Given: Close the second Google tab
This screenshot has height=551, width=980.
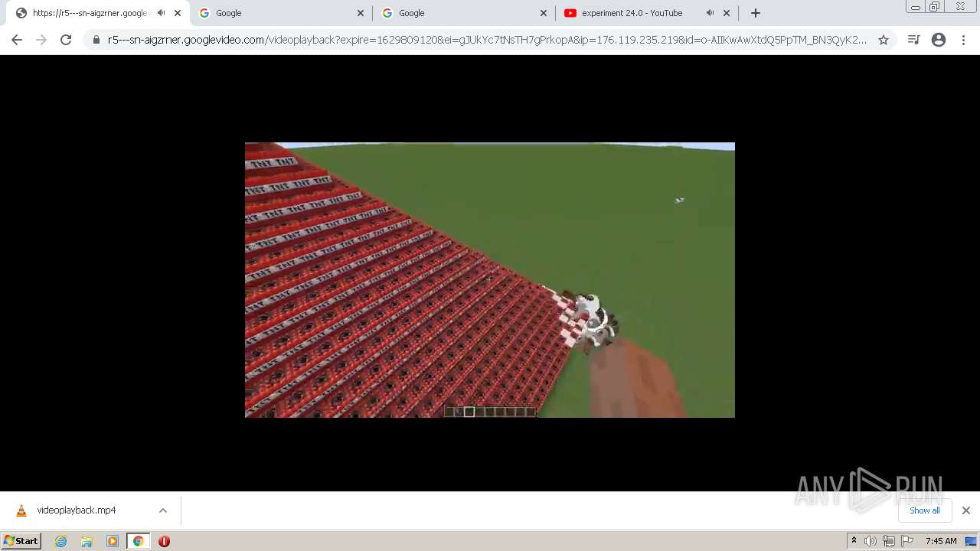Looking at the screenshot, I should tap(544, 13).
